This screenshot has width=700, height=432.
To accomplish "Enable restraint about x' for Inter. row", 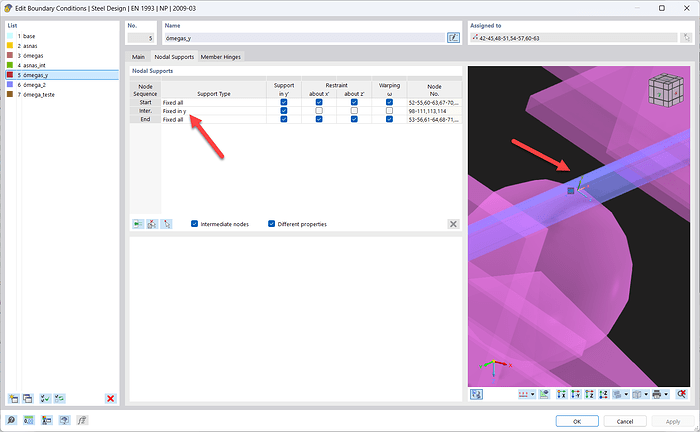I will coord(318,111).
